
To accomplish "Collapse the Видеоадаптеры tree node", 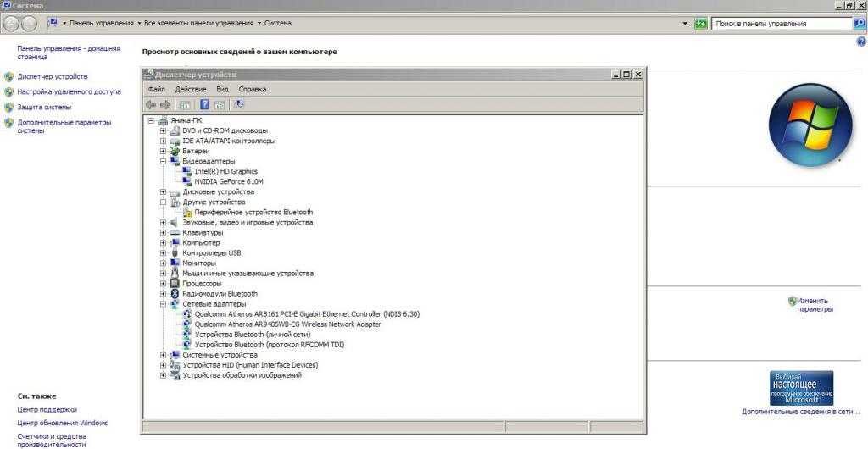I will point(163,161).
